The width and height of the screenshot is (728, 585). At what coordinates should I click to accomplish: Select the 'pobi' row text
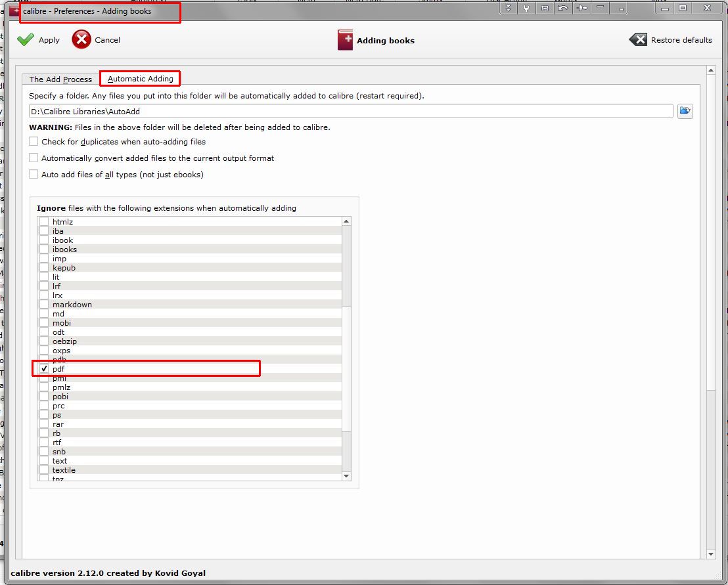pos(60,397)
